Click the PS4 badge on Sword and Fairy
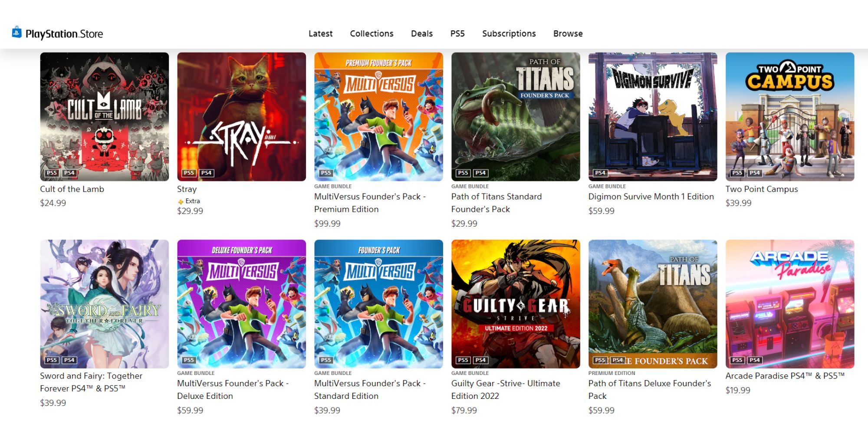 pyautogui.click(x=69, y=360)
